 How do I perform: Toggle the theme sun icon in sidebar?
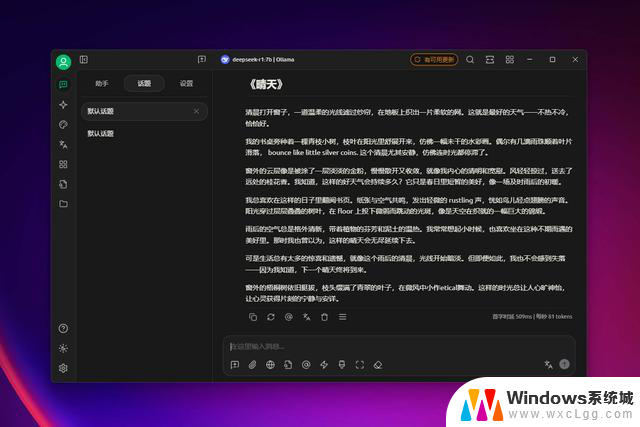coord(63,348)
